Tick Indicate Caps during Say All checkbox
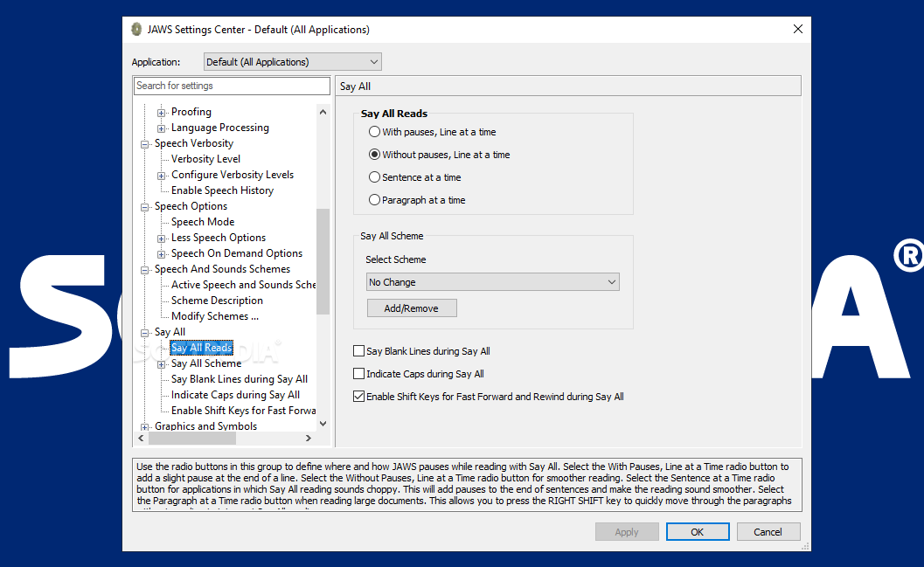Image resolution: width=924 pixels, height=567 pixels. tap(359, 374)
